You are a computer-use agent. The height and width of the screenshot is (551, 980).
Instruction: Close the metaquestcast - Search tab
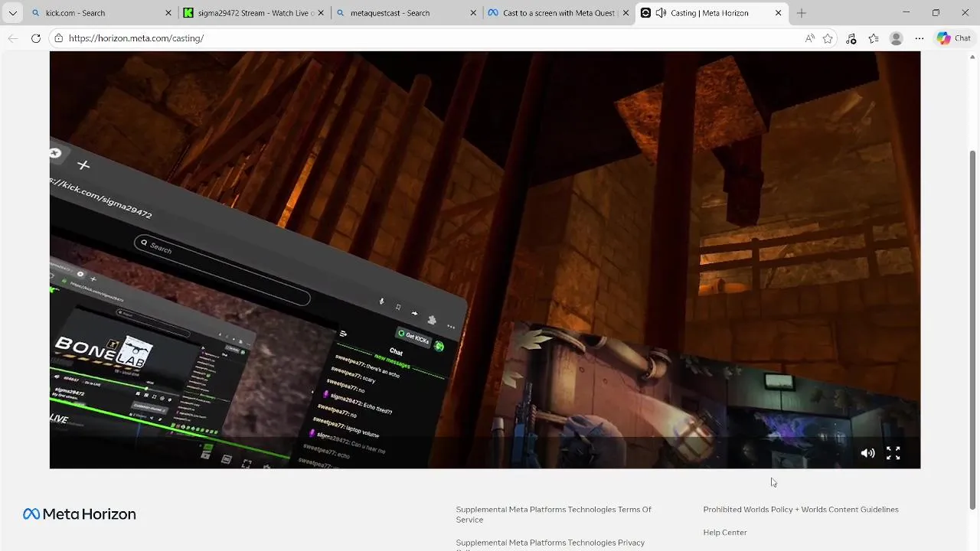tap(473, 13)
